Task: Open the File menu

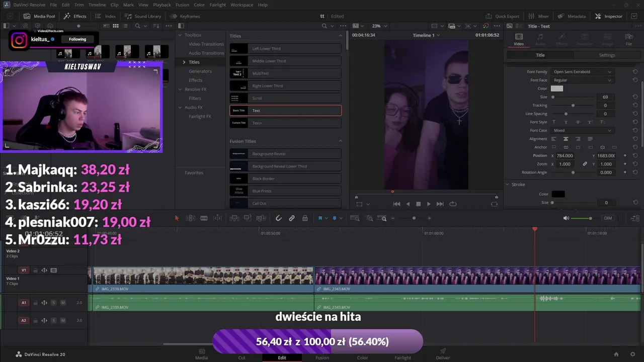Action: click(53, 5)
